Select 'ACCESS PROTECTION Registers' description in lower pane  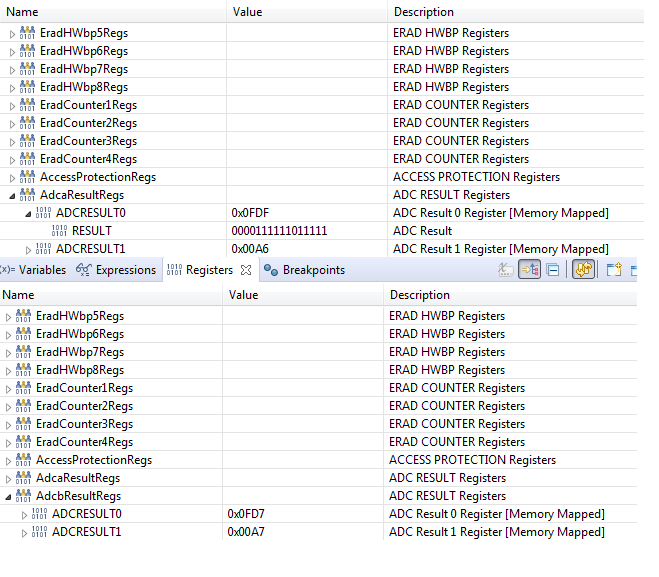click(472, 460)
